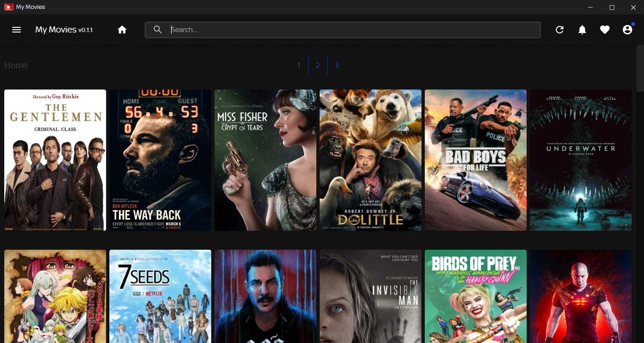Screen dimensions: 644x343
Task: Click inside the Search input field
Action: (x=330, y=29)
